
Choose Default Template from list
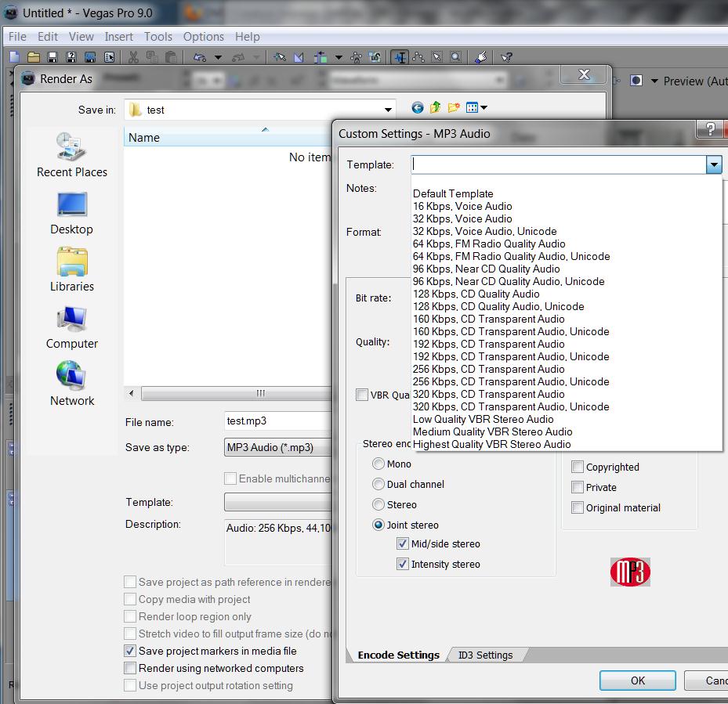[x=453, y=194]
